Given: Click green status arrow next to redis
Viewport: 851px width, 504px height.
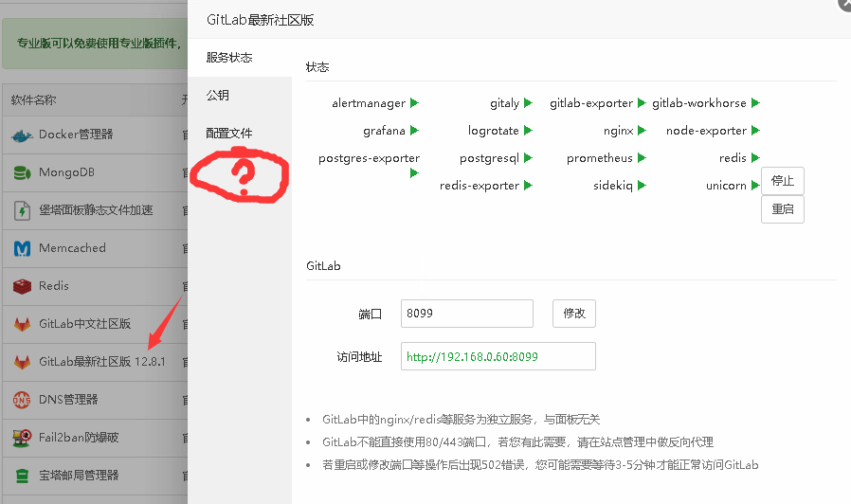Looking at the screenshot, I should point(755,158).
